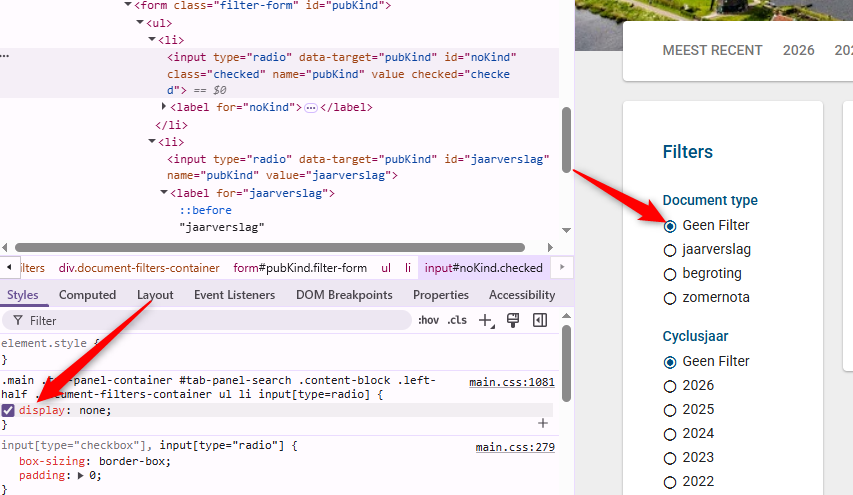
Task: Uncheck the display: none property checkbox
Action: coord(8,410)
